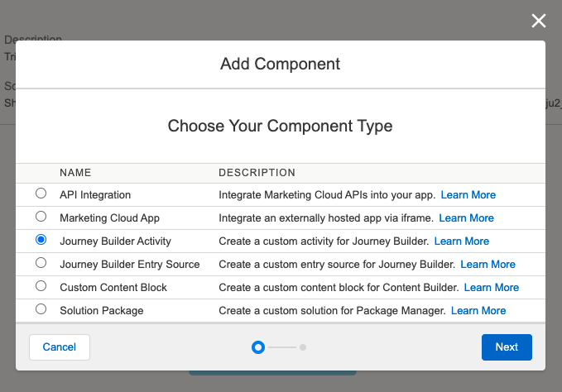562x392 pixels.
Task: Click the Next button
Action: [x=507, y=347]
